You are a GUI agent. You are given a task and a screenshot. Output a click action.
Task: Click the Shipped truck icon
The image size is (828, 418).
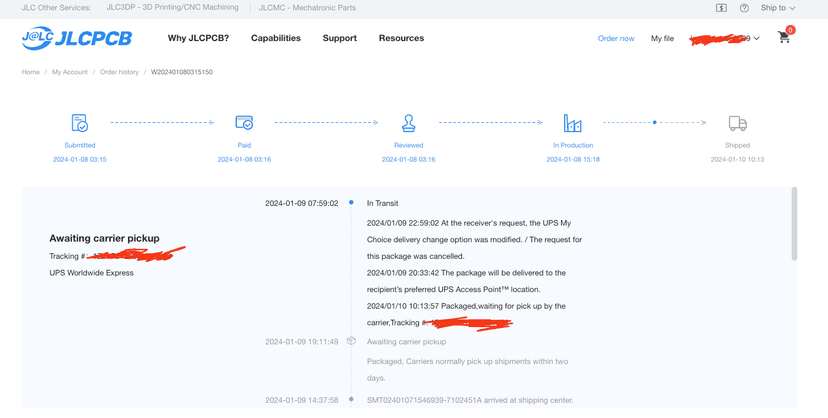coord(737,124)
